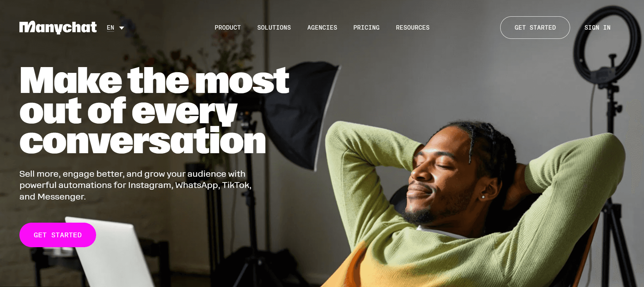Click the "out of every" headline line
The width and height of the screenshot is (644, 287).
(128, 110)
